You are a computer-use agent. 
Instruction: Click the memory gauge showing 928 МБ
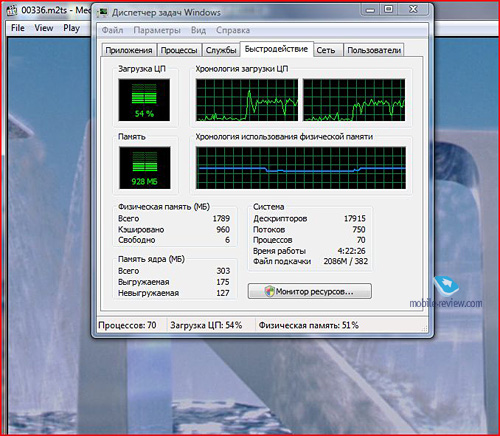click(x=145, y=168)
